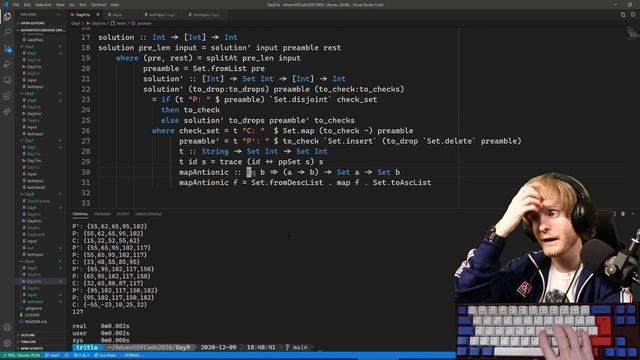Open the Go menu
Viewport: 640px width, 360px height.
coord(72,4)
